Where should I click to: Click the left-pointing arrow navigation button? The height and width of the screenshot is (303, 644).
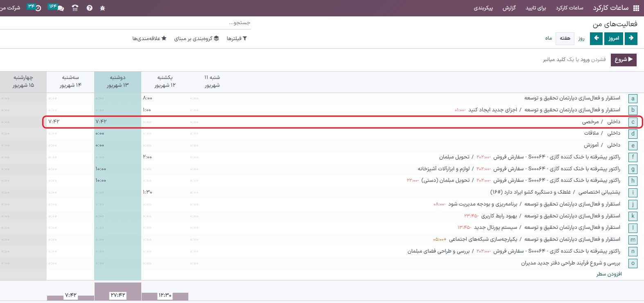pyautogui.click(x=596, y=38)
